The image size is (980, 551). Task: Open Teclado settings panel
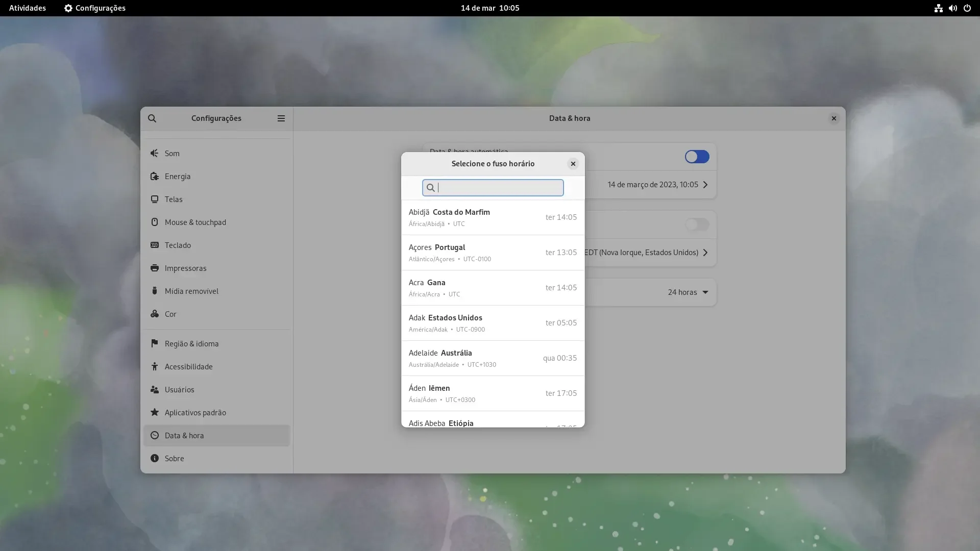coord(216,245)
